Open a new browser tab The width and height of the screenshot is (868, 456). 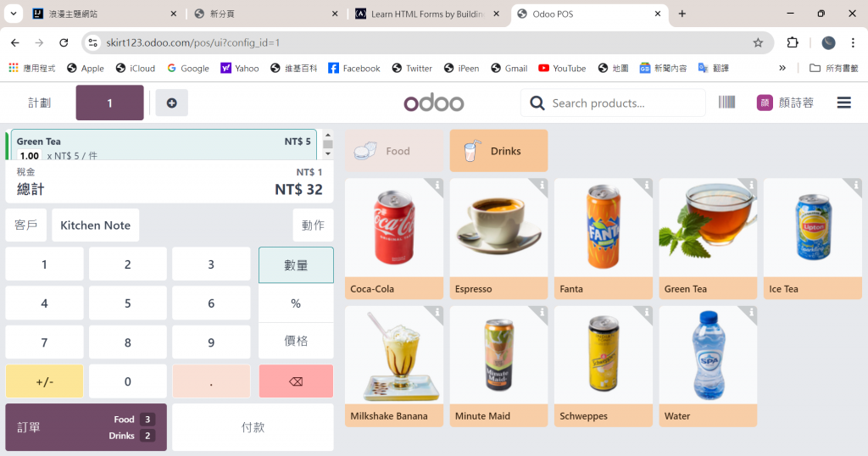pos(682,14)
